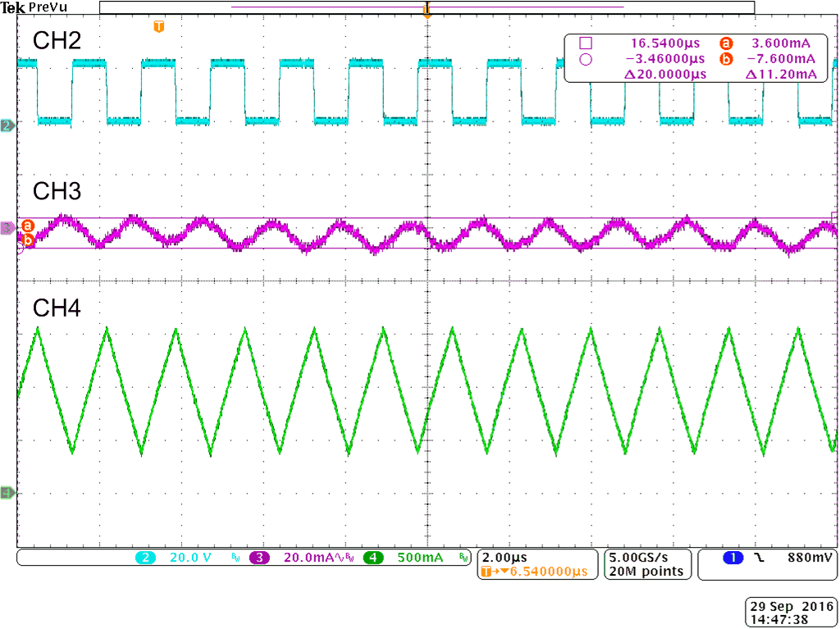Select the CH2 channel badge icon

(5, 125)
